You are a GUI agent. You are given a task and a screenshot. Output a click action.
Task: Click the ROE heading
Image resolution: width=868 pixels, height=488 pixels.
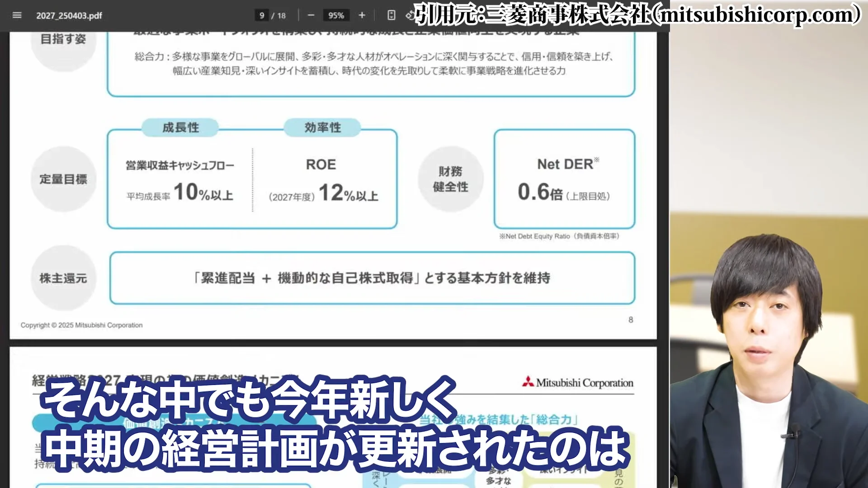(x=321, y=164)
